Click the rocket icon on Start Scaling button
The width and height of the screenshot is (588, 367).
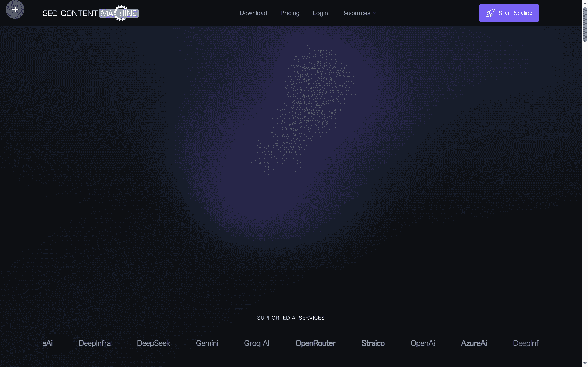click(x=490, y=13)
